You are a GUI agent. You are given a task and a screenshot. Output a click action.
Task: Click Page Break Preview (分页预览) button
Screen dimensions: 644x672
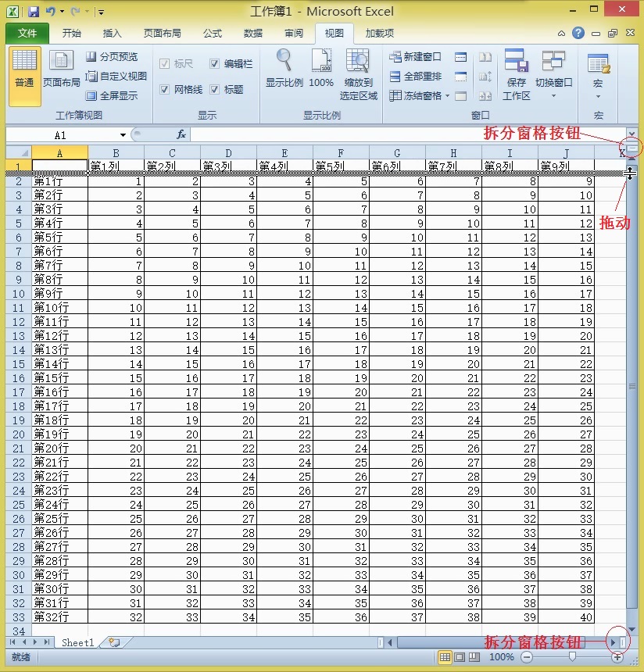(x=112, y=56)
